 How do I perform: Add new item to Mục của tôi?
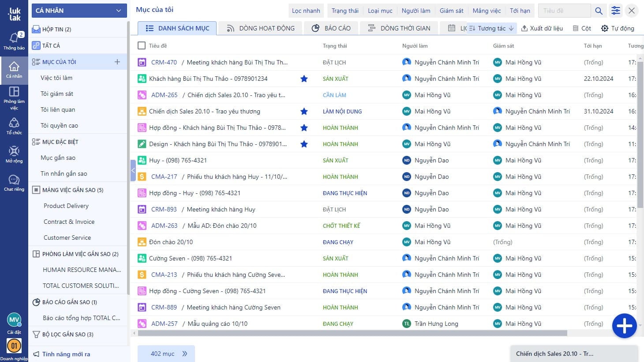click(x=117, y=62)
